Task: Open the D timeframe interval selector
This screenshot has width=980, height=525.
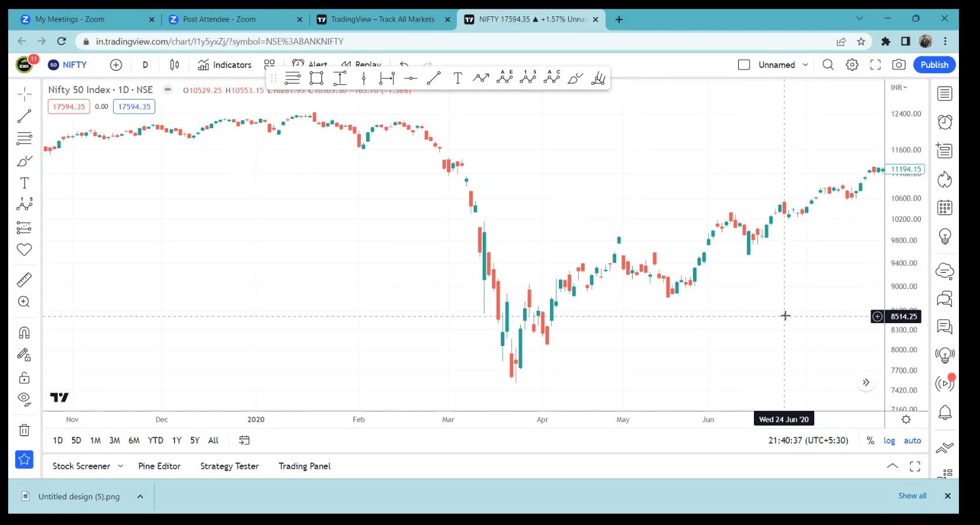Action: (x=145, y=65)
